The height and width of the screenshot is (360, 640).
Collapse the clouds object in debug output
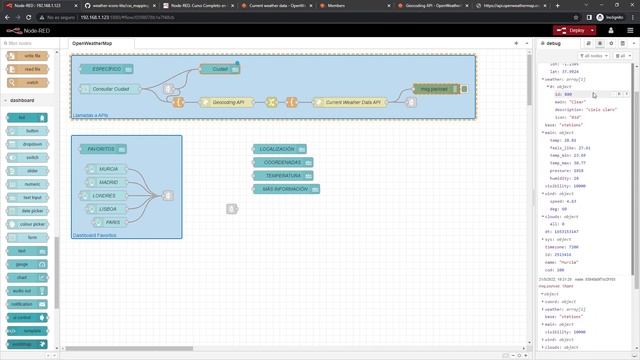point(543,217)
